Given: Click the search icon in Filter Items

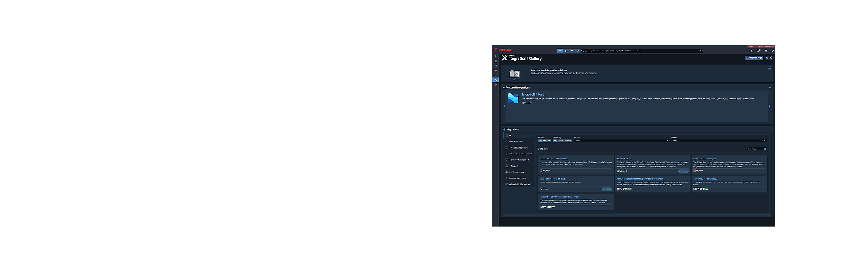Looking at the screenshot, I should pos(765,149).
